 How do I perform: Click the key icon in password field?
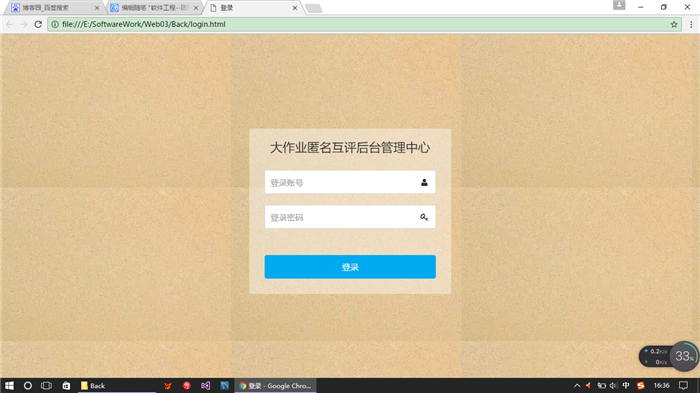coord(424,217)
